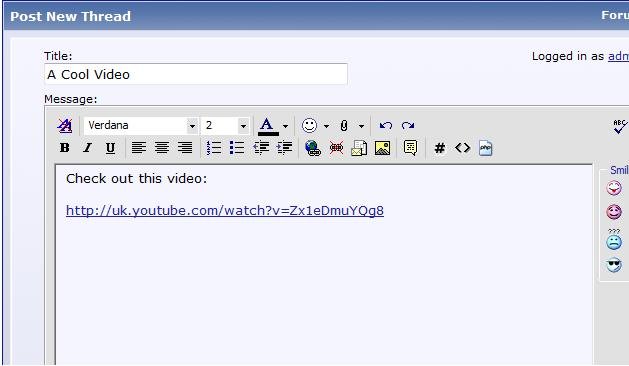Click the adm username link
This screenshot has height=366, width=629.
(618, 56)
